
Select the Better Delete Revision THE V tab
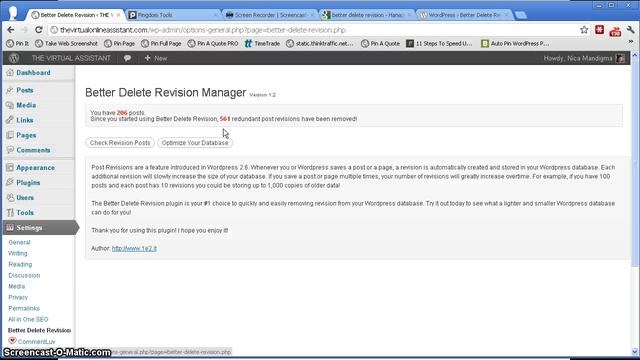pos(76,15)
